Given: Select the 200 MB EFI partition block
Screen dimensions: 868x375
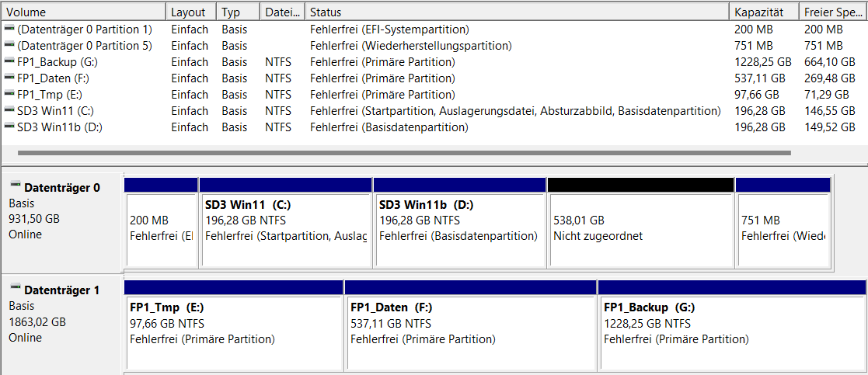Looking at the screenshot, I should [160, 229].
